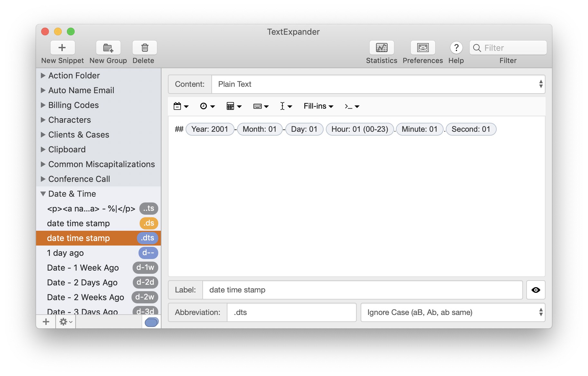The image size is (588, 376).
Task: Create a new snippet with the plus icon
Action: click(62, 48)
